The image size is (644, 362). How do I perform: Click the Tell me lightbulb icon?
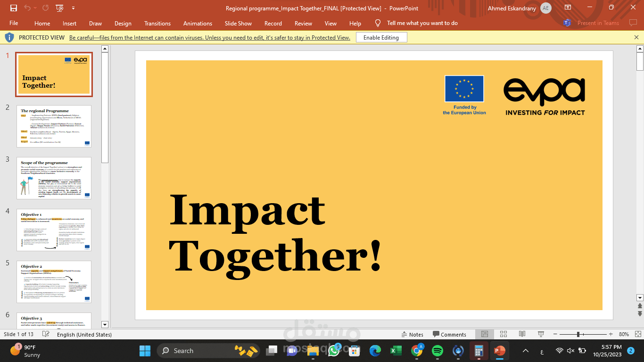(x=378, y=23)
